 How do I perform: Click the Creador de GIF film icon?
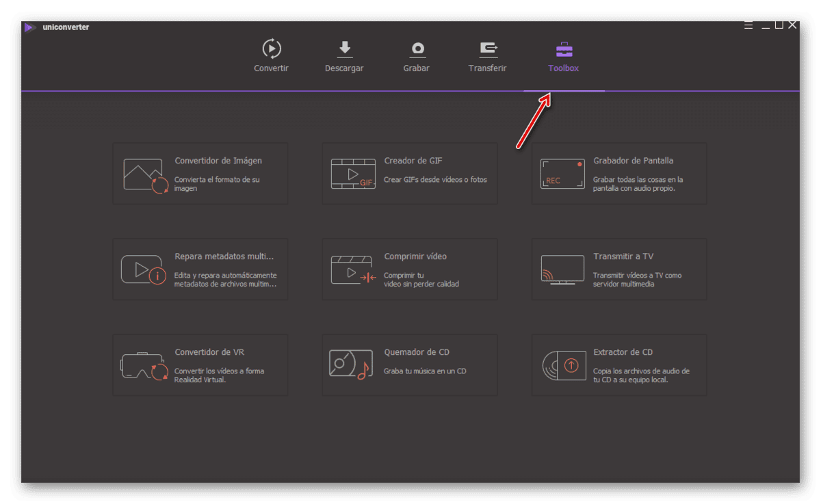pyautogui.click(x=353, y=174)
